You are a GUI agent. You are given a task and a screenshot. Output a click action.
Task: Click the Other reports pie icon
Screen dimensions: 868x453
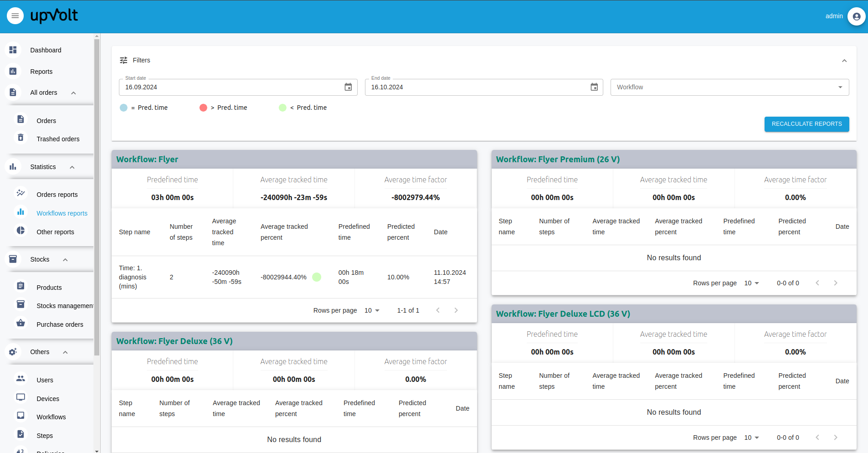pyautogui.click(x=21, y=231)
